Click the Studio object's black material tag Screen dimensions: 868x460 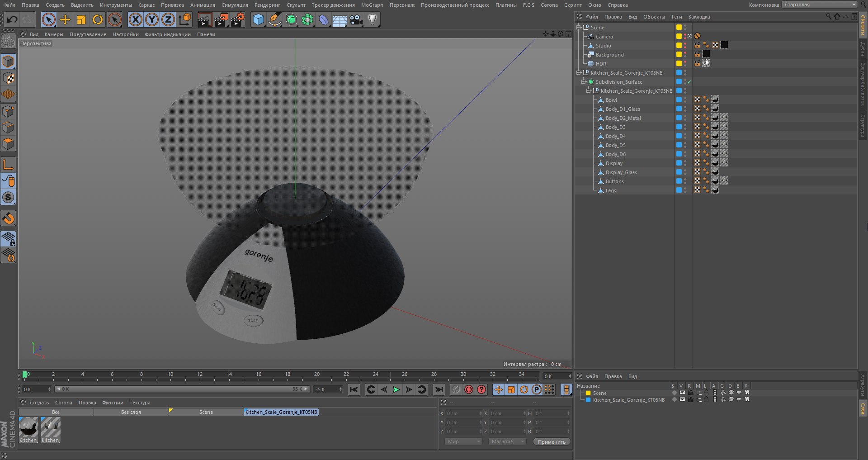click(724, 45)
